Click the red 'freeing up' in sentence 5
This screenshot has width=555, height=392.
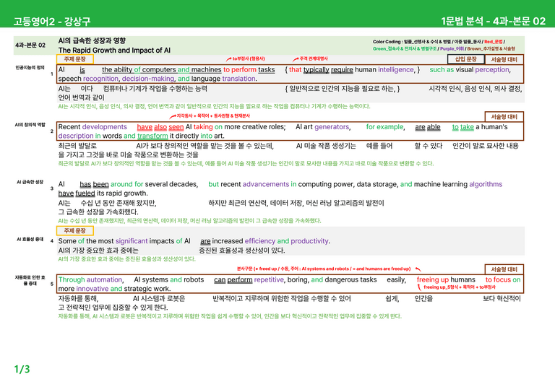point(433,279)
